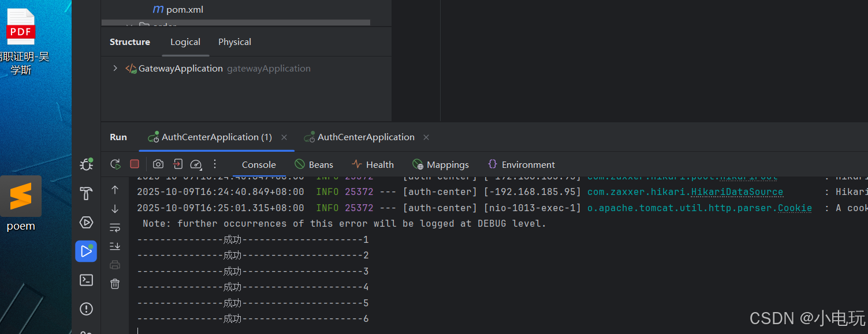The height and width of the screenshot is (334, 868).
Task: Open the Build hammer tool window
Action: pyautogui.click(x=86, y=194)
